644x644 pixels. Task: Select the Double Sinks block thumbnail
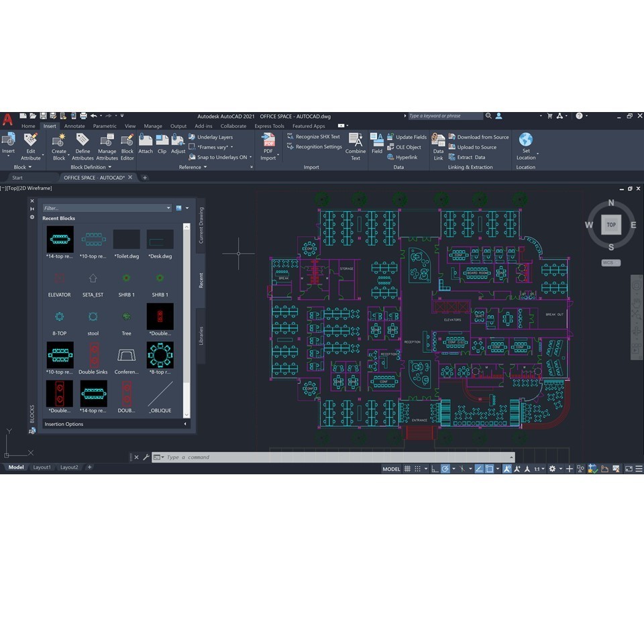93,356
